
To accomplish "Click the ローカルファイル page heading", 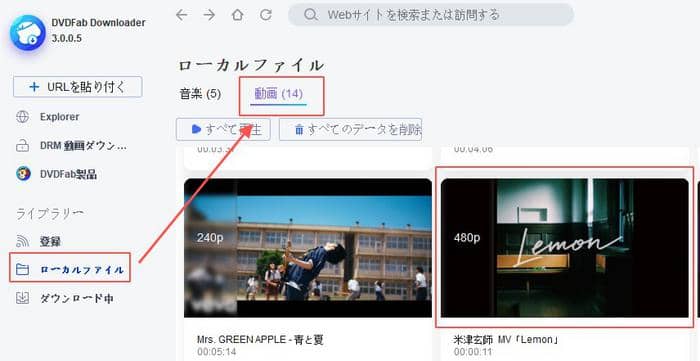I will pyautogui.click(x=251, y=65).
